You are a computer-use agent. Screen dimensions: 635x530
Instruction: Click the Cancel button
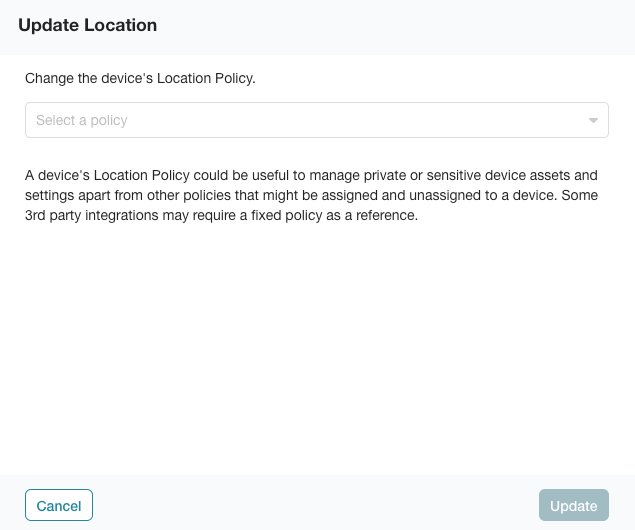pyautogui.click(x=59, y=505)
